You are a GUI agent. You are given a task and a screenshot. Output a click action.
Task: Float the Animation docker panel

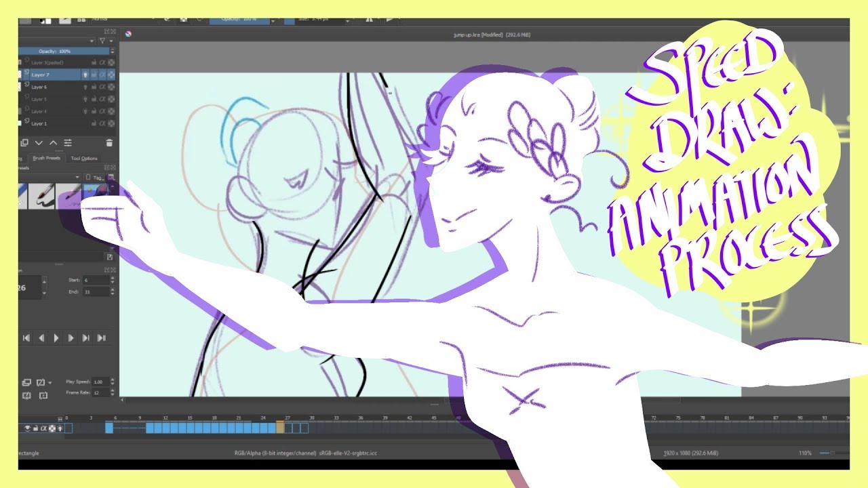[106, 270]
